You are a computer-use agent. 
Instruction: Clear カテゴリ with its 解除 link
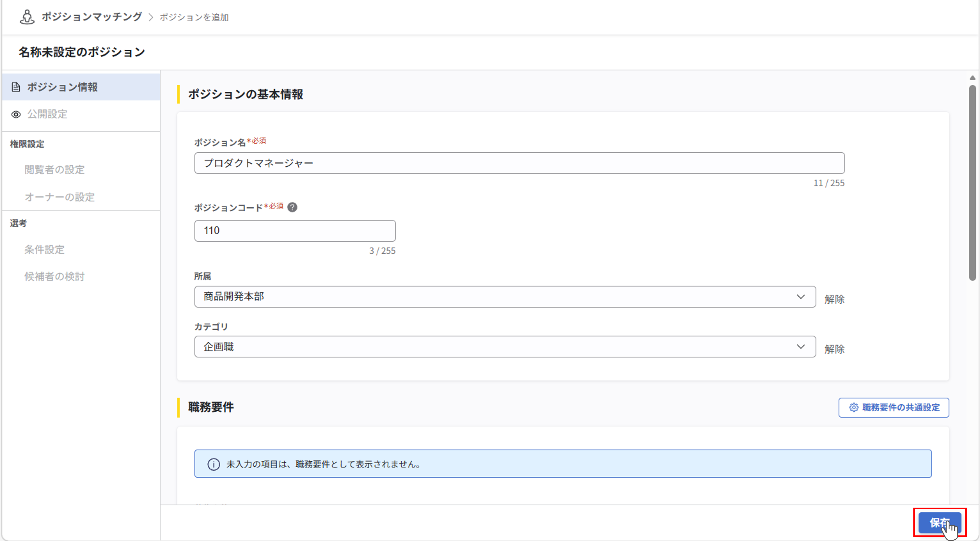click(x=834, y=349)
